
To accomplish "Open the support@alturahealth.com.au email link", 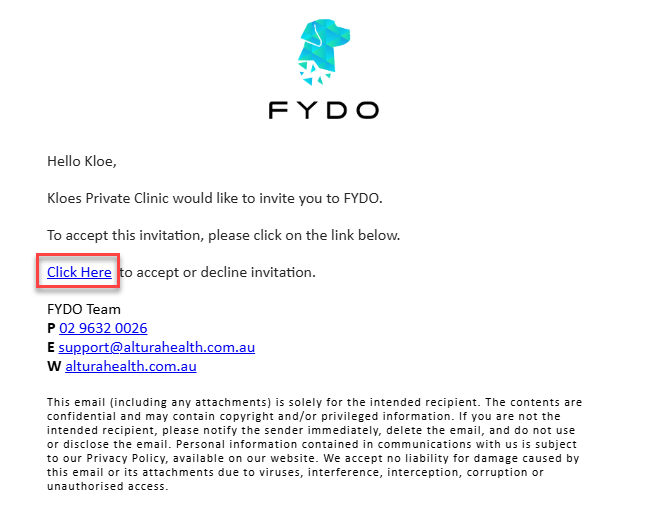I will 157,347.
